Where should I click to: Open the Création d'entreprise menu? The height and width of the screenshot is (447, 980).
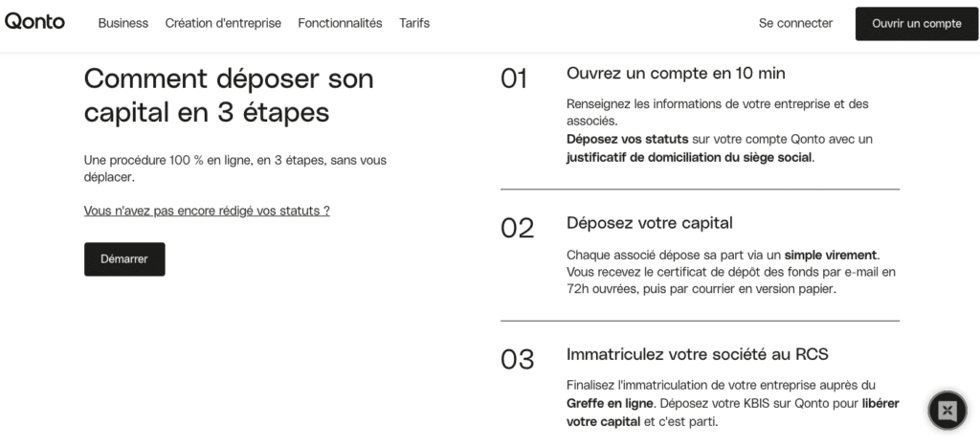223,23
